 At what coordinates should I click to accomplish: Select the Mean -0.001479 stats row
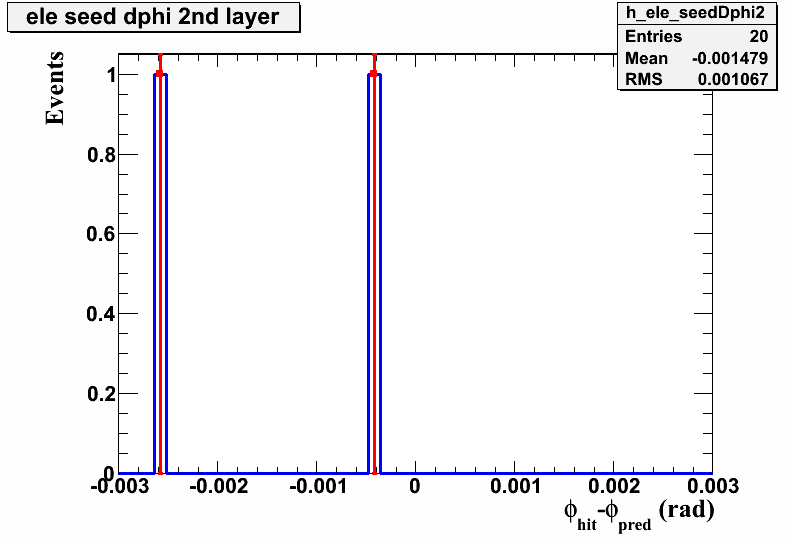(697, 58)
